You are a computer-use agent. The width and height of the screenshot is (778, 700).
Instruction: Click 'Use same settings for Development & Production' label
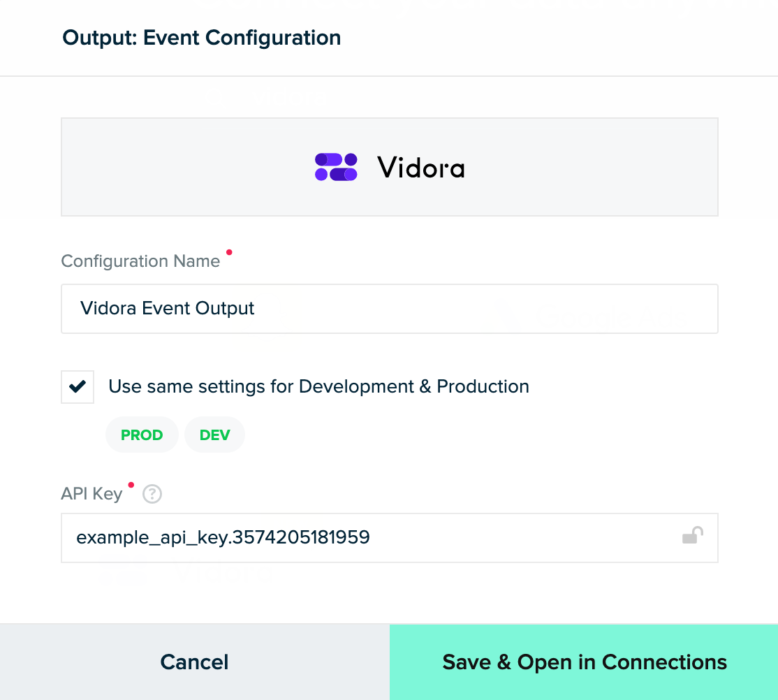[x=318, y=386]
